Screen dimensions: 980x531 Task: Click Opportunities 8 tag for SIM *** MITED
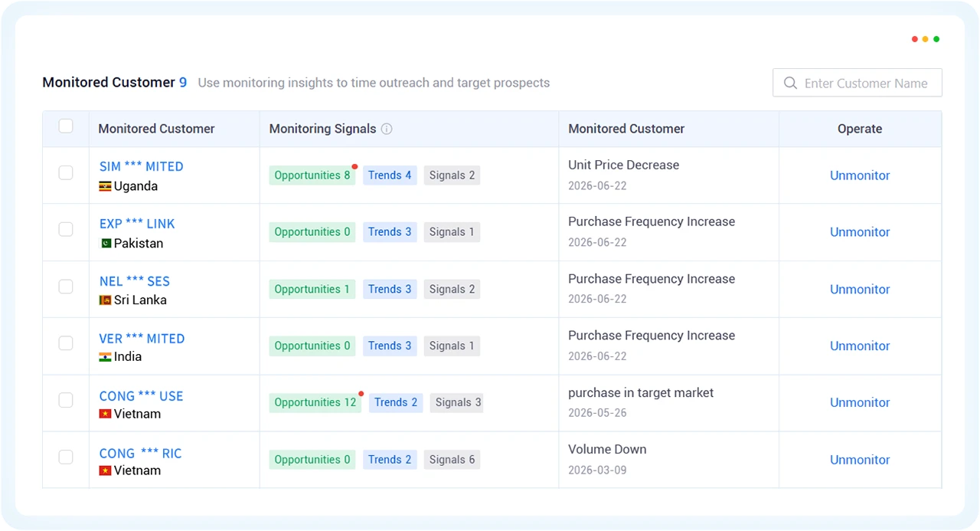(x=312, y=175)
